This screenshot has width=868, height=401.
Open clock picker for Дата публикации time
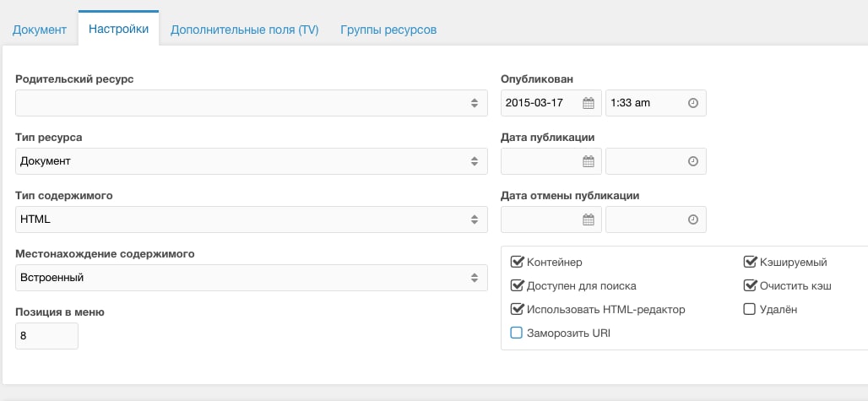pyautogui.click(x=693, y=161)
